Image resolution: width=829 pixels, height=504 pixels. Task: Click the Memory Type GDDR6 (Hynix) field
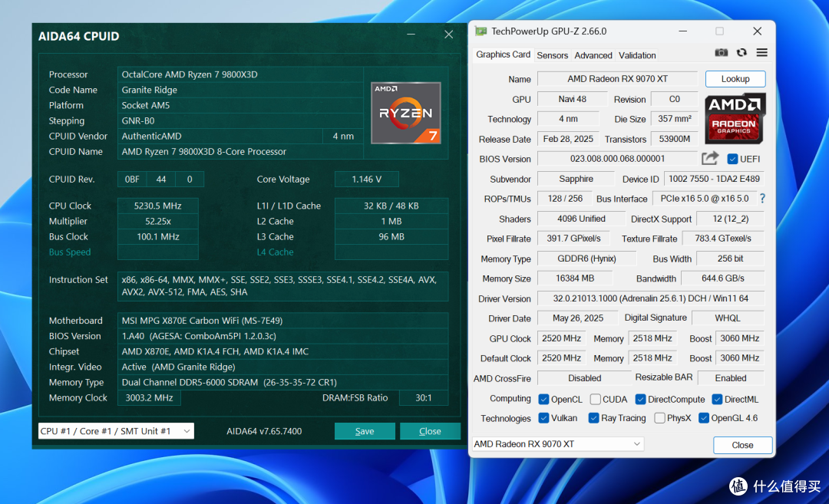tap(587, 259)
